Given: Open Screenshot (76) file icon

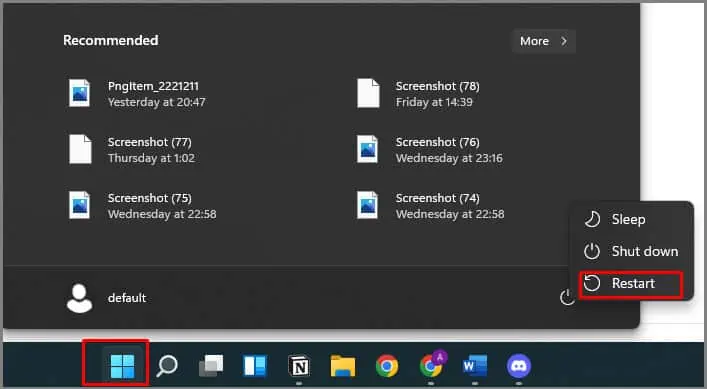Looking at the screenshot, I should coord(367,149).
